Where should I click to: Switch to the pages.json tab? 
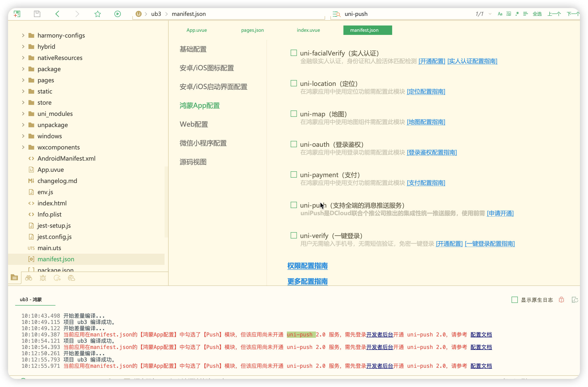252,30
